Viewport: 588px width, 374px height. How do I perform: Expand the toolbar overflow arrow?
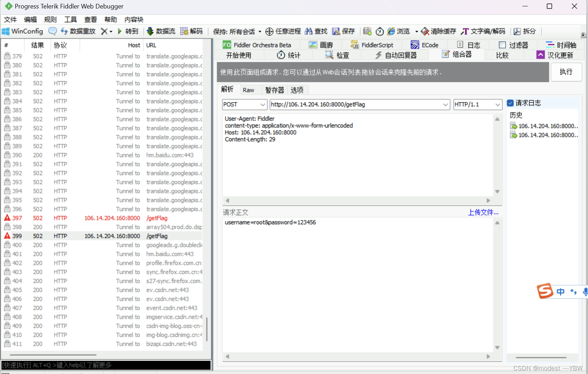pyautogui.click(x=583, y=35)
